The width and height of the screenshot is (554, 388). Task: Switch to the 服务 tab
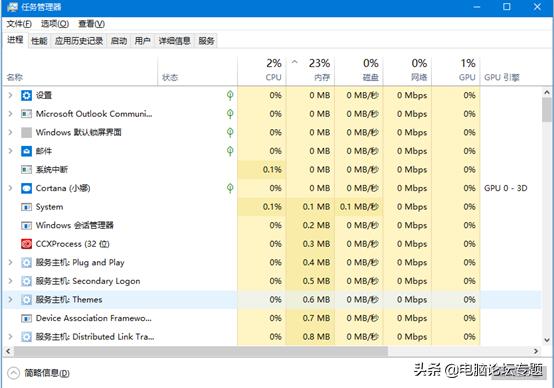tap(206, 41)
